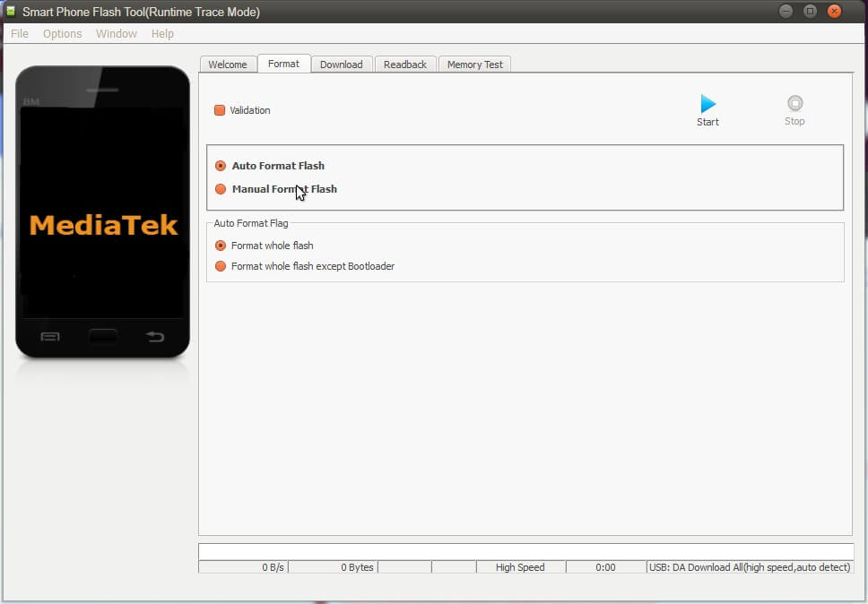Select Auto Format Flash radio button

[x=221, y=166]
